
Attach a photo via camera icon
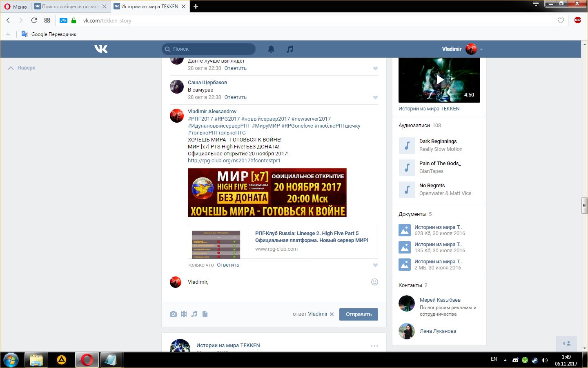pos(174,314)
